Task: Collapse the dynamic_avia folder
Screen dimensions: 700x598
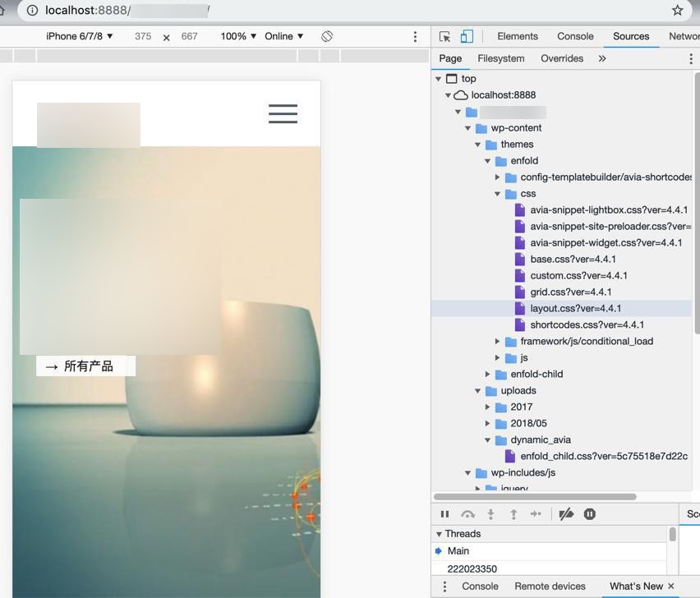Action: [487, 440]
